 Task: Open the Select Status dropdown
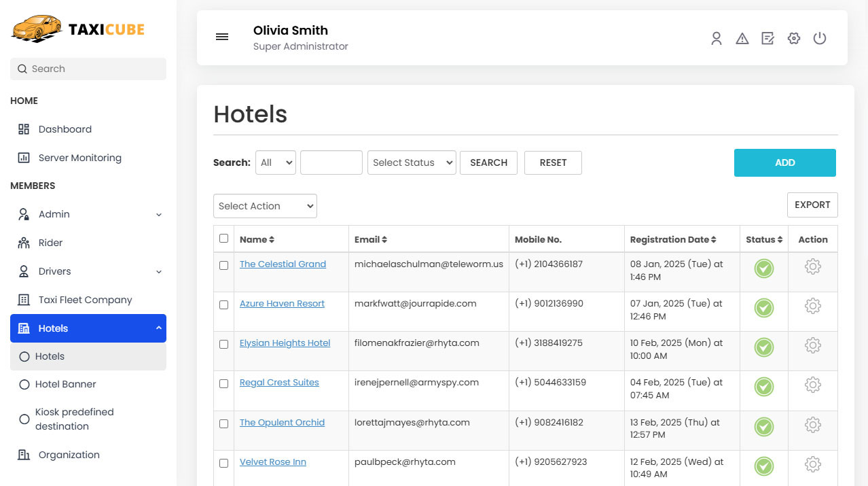click(x=412, y=163)
